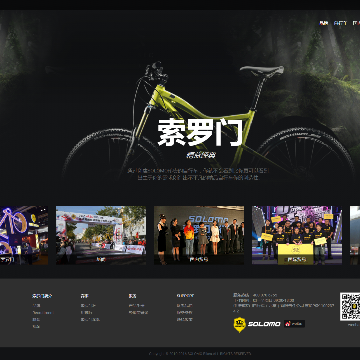Open the first link under footer's fourth column

[184, 305]
